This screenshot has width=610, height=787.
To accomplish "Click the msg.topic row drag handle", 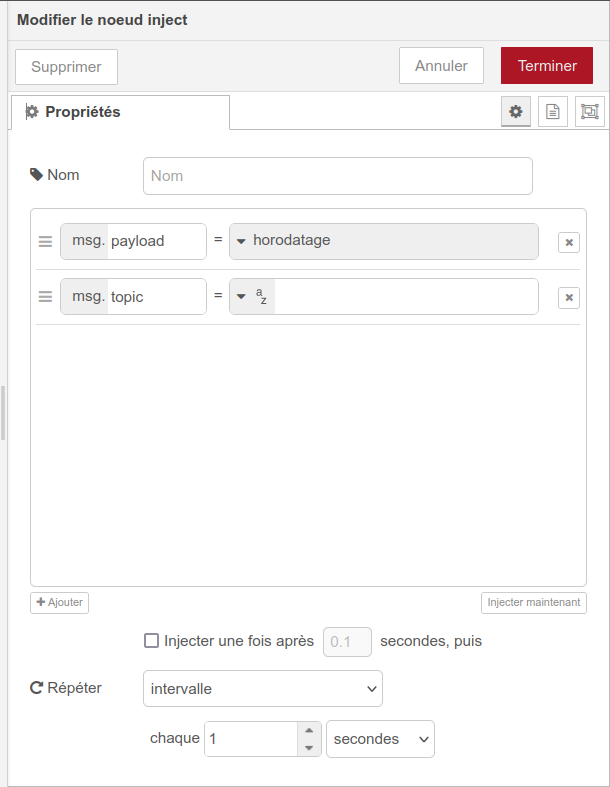I will pos(45,296).
